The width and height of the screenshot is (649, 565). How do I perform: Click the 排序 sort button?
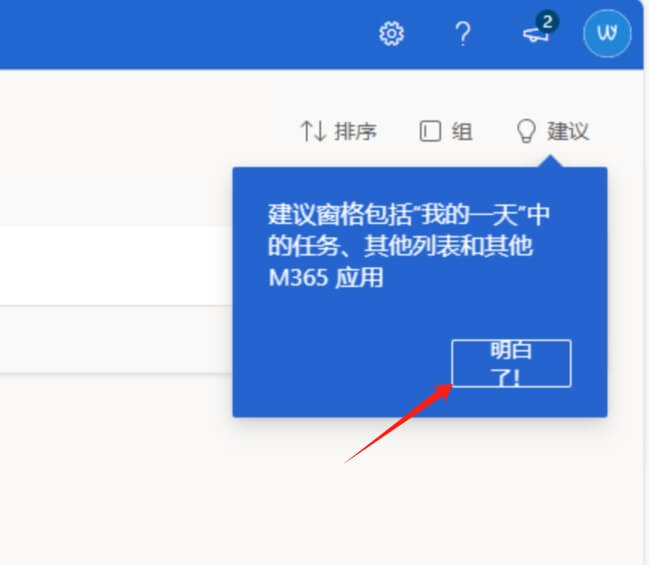pyautogui.click(x=339, y=131)
